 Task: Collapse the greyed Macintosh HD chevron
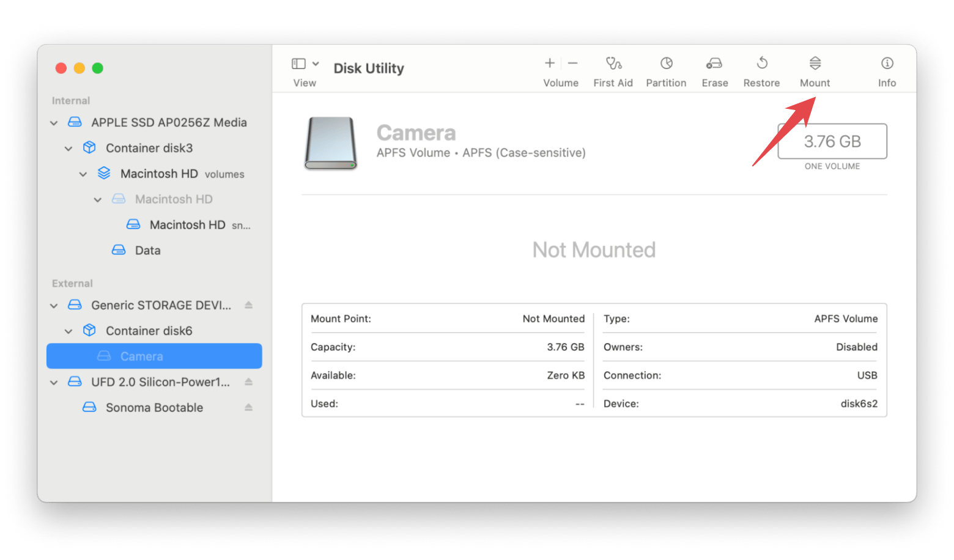click(98, 200)
